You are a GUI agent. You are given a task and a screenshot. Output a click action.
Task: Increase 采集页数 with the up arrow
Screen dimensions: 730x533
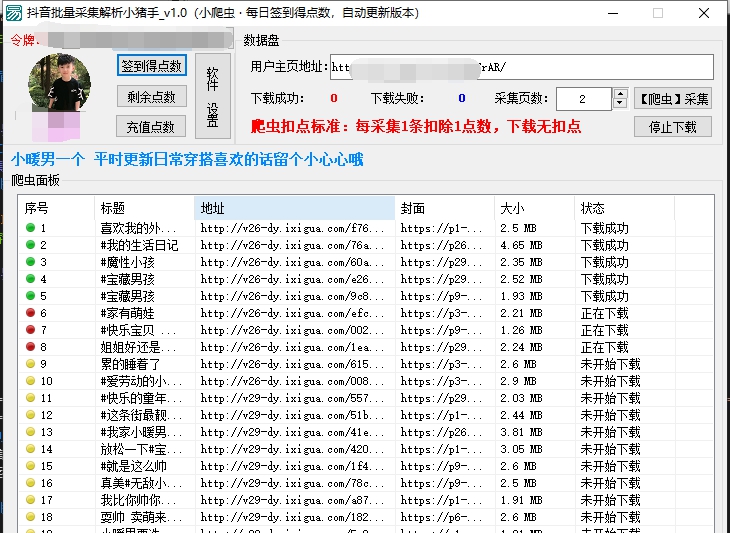(620, 93)
